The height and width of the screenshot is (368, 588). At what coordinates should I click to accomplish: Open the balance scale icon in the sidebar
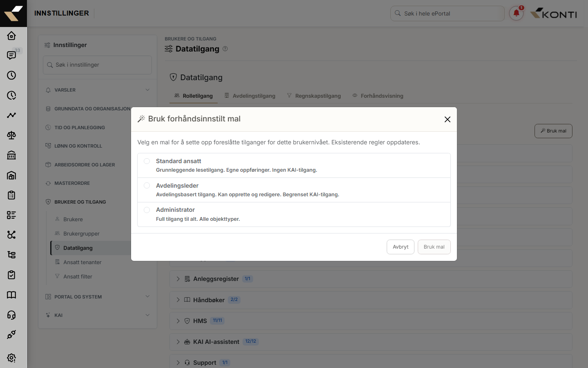click(x=11, y=135)
